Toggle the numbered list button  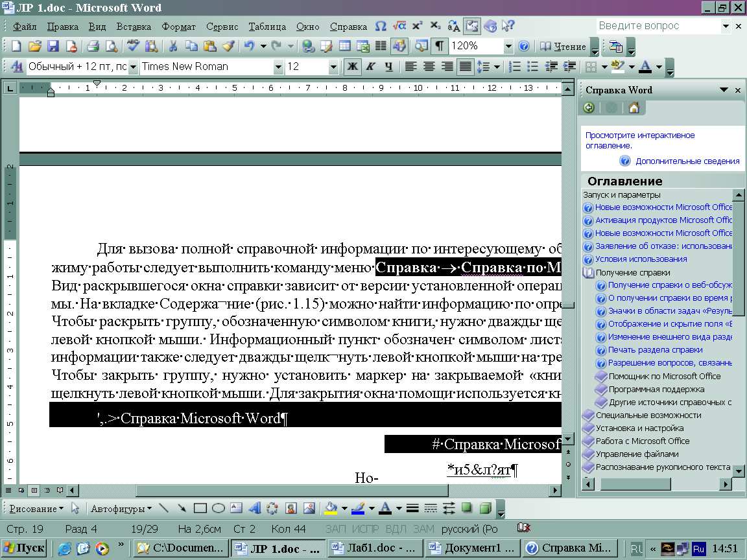coord(515,67)
